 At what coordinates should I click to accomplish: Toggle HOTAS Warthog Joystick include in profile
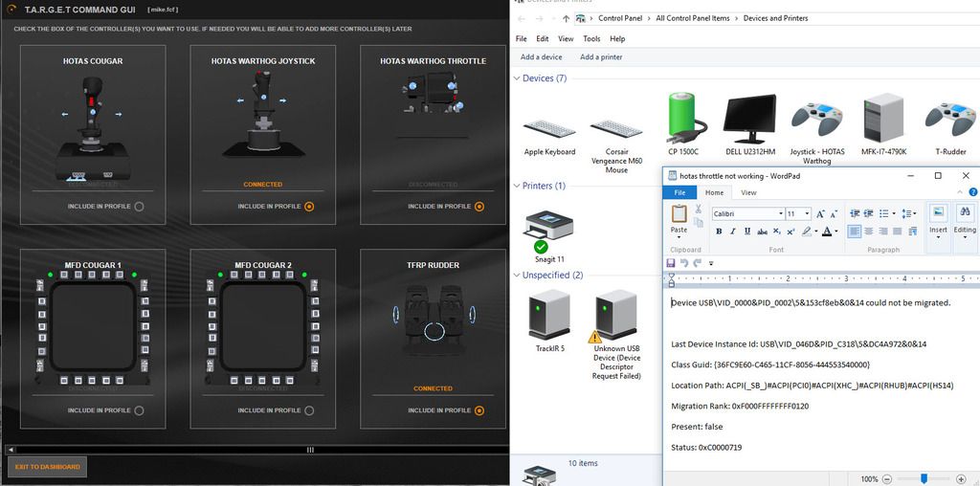(309, 206)
